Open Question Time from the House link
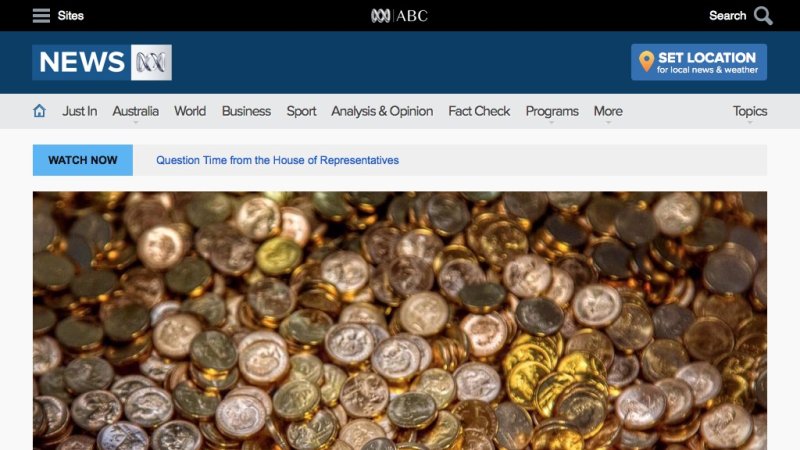Screen dimensions: 800x450 (278, 160)
